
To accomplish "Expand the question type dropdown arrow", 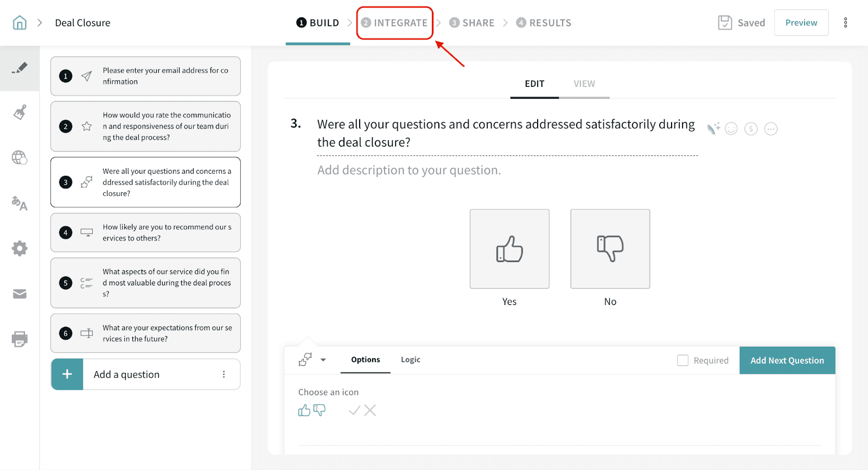I will click(x=323, y=360).
